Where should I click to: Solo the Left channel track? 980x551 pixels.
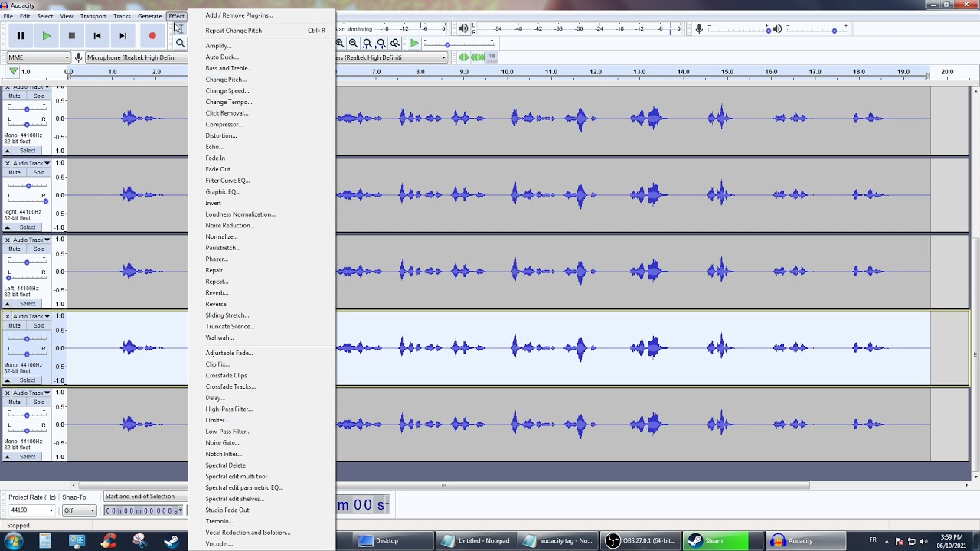(x=38, y=249)
